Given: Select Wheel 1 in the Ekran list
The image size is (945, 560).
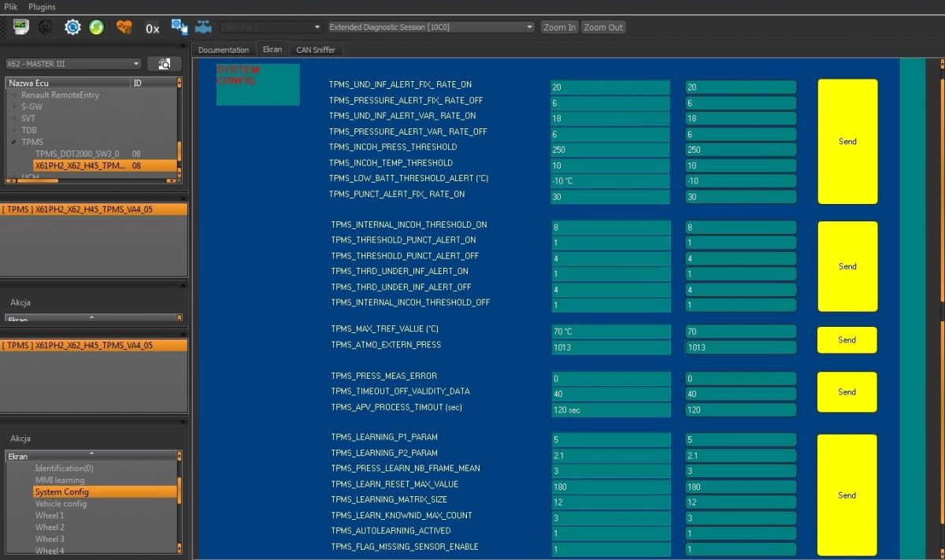Looking at the screenshot, I should pos(50,516).
